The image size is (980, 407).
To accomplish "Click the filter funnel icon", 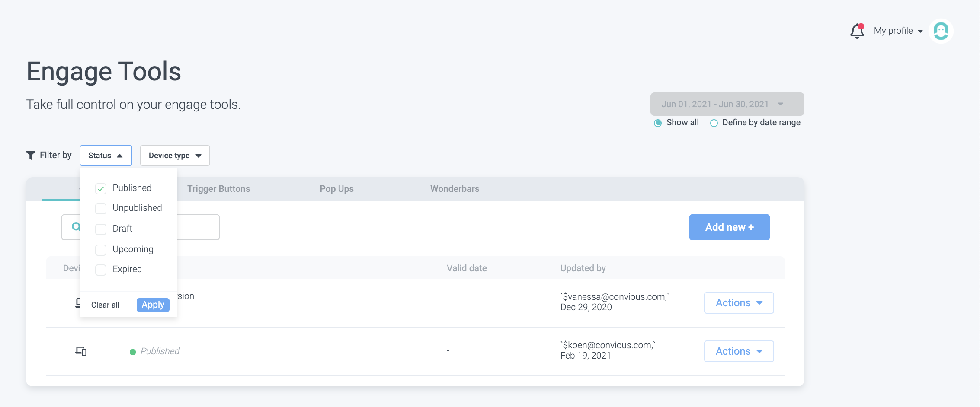I will pyautogui.click(x=31, y=156).
